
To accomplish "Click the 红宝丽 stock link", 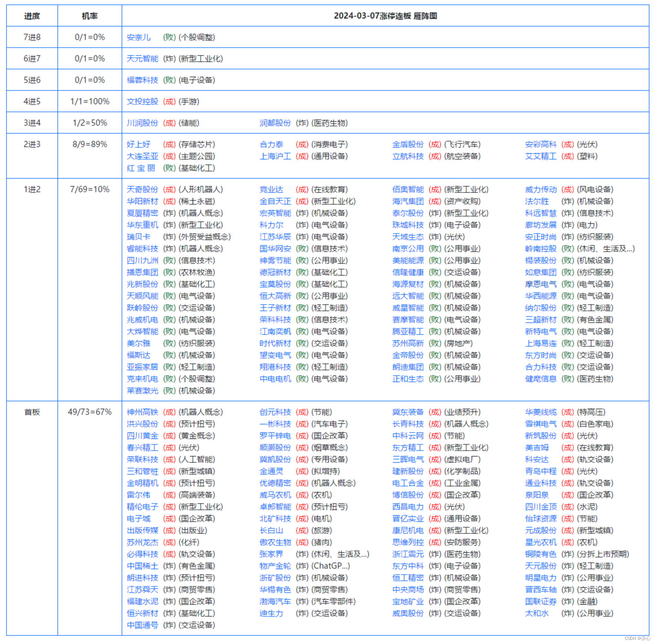I will tap(141, 168).
